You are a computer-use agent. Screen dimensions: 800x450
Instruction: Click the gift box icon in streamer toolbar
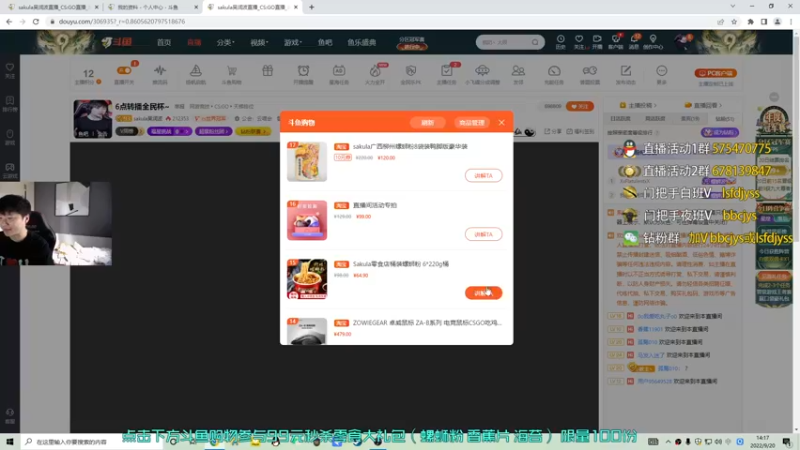click(x=267, y=71)
